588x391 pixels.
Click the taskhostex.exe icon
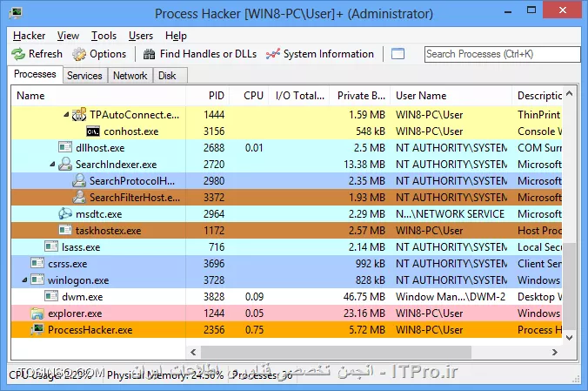click(65, 230)
